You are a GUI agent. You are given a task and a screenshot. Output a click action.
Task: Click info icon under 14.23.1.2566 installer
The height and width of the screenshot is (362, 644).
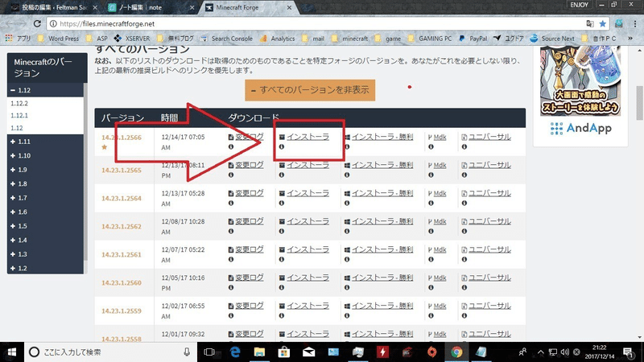pos(281,147)
